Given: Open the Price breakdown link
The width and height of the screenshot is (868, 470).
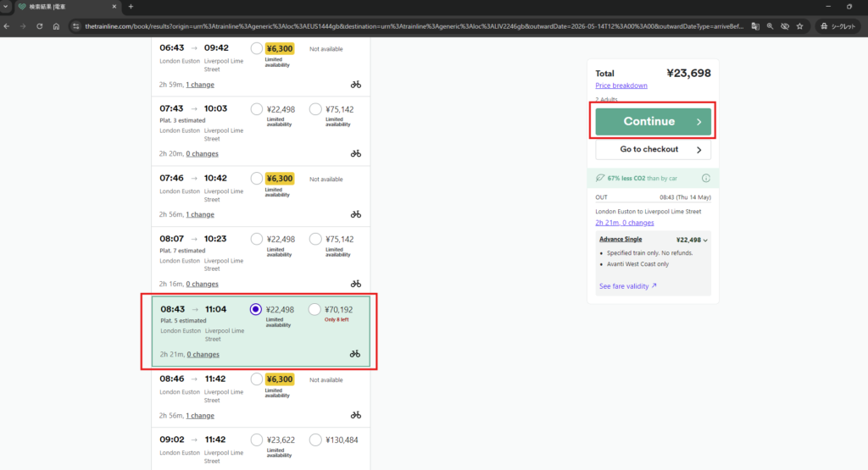Looking at the screenshot, I should pos(621,86).
